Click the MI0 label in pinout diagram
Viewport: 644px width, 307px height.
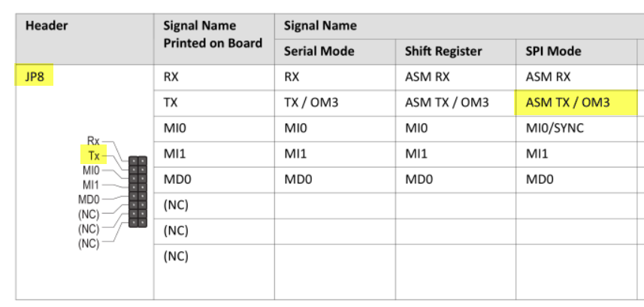click(91, 170)
